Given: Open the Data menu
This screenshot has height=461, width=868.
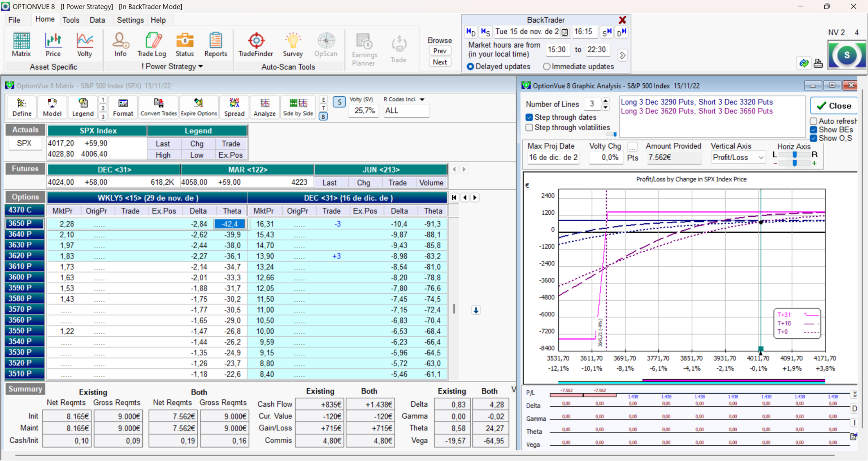Looking at the screenshot, I should tap(97, 20).
